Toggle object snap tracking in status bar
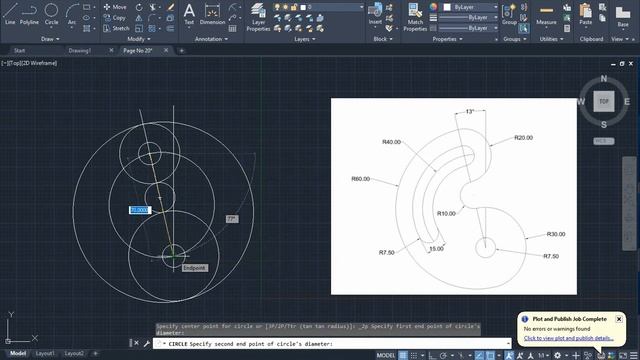The width and height of the screenshot is (640, 360). point(479,356)
